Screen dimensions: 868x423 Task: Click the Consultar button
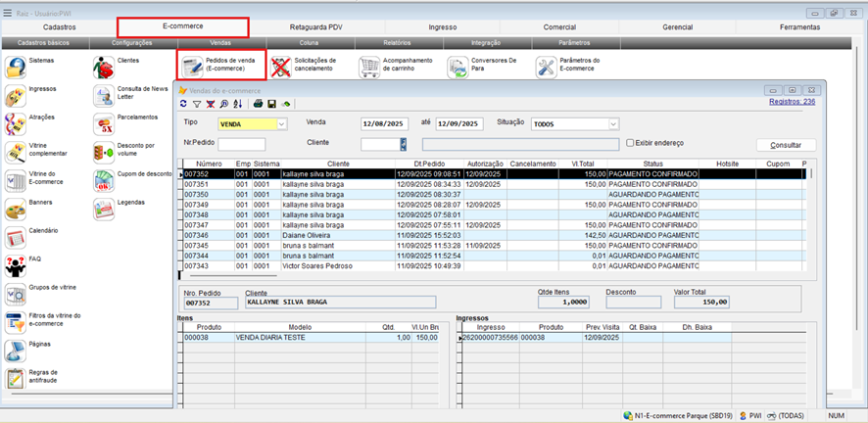785,144
